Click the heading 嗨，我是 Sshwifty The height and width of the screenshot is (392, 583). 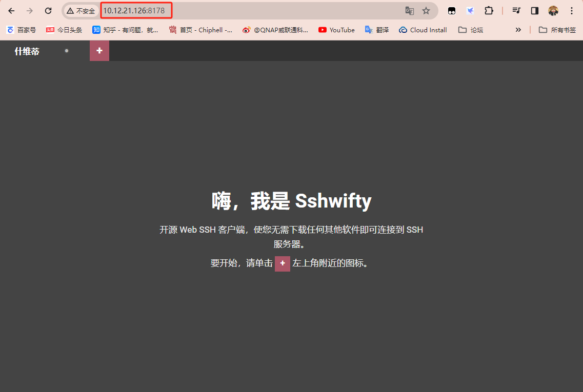tap(291, 201)
